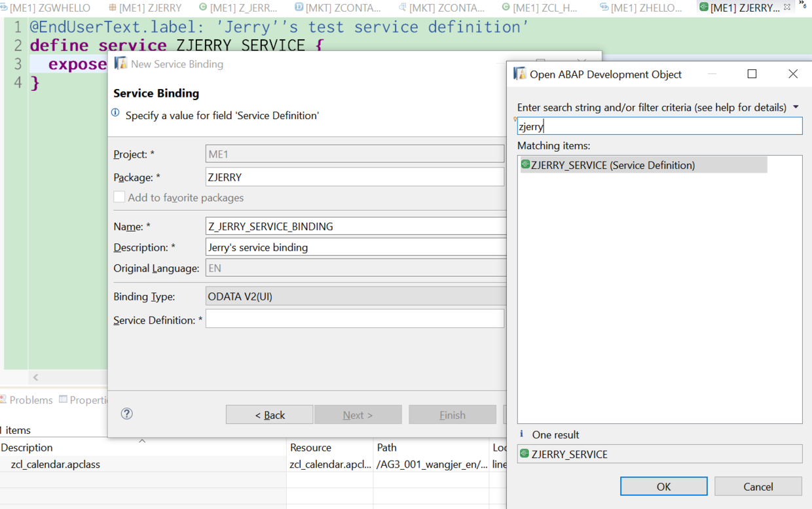The image size is (812, 509).
Task: Open the [ME1] Z_JERR... editor tab
Action: click(x=238, y=8)
